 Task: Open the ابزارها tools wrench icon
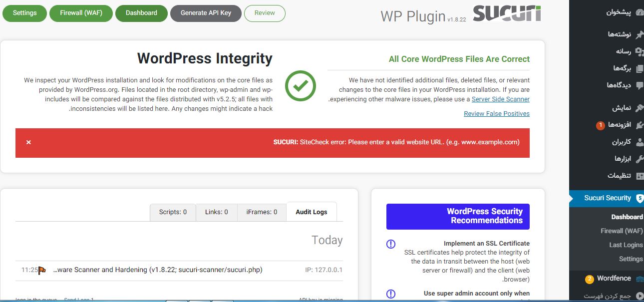(639, 159)
